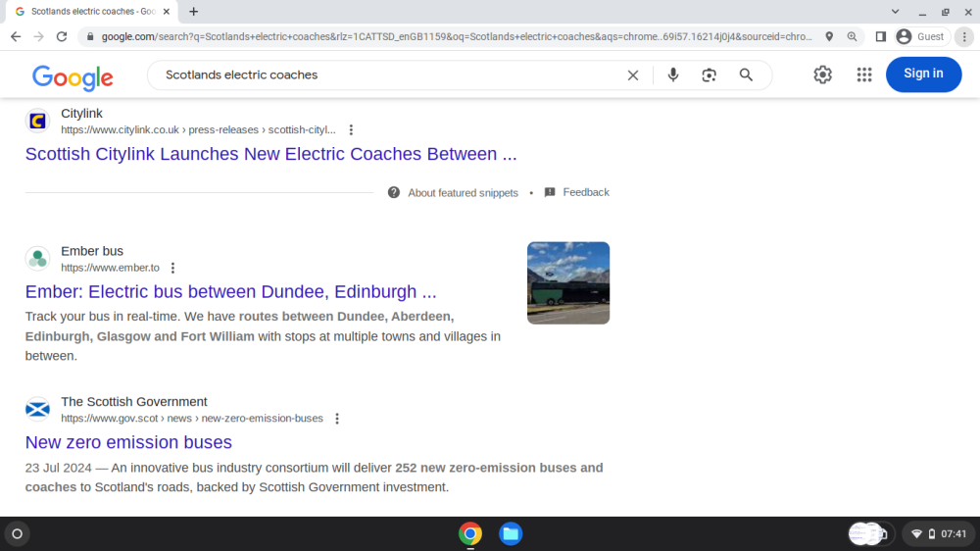Click the gov.scot news URL

click(x=192, y=419)
